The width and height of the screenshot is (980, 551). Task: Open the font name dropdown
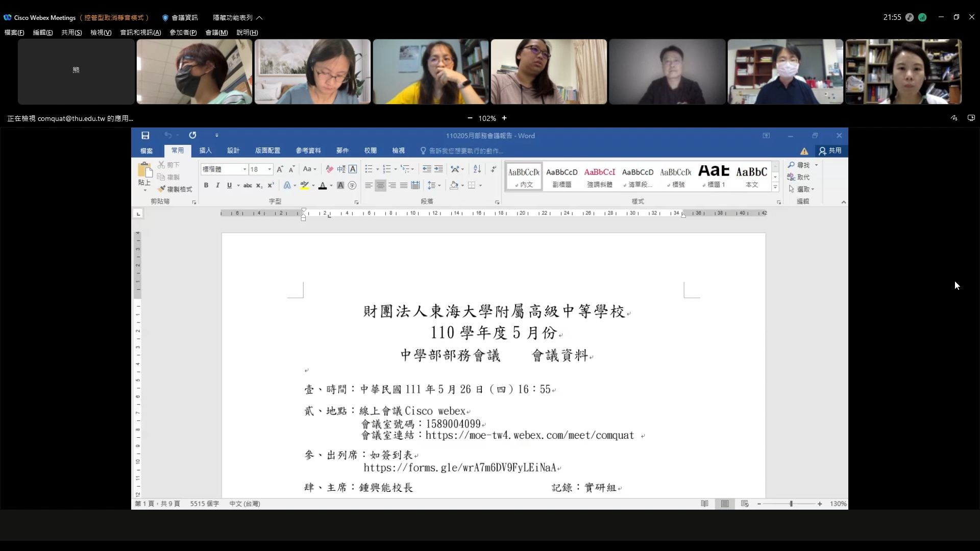(244, 169)
